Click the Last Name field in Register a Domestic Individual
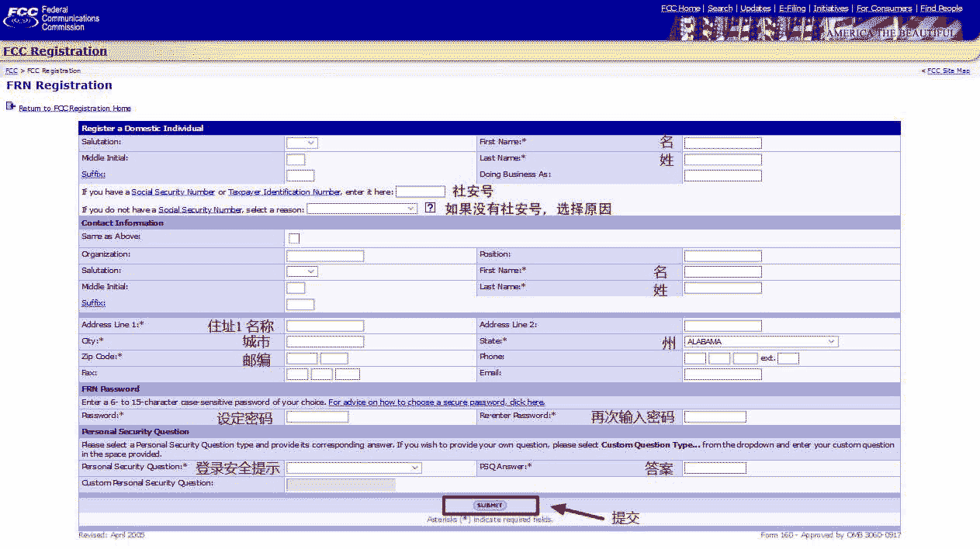 click(722, 160)
